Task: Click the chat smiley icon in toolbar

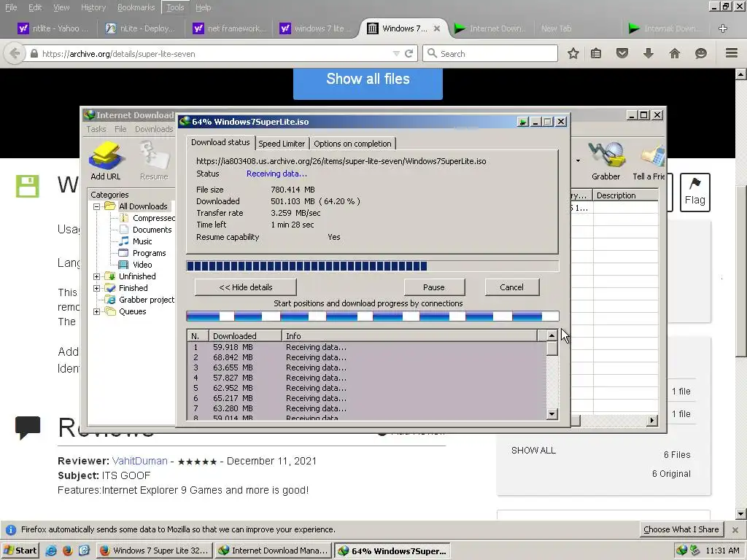Action: (701, 53)
